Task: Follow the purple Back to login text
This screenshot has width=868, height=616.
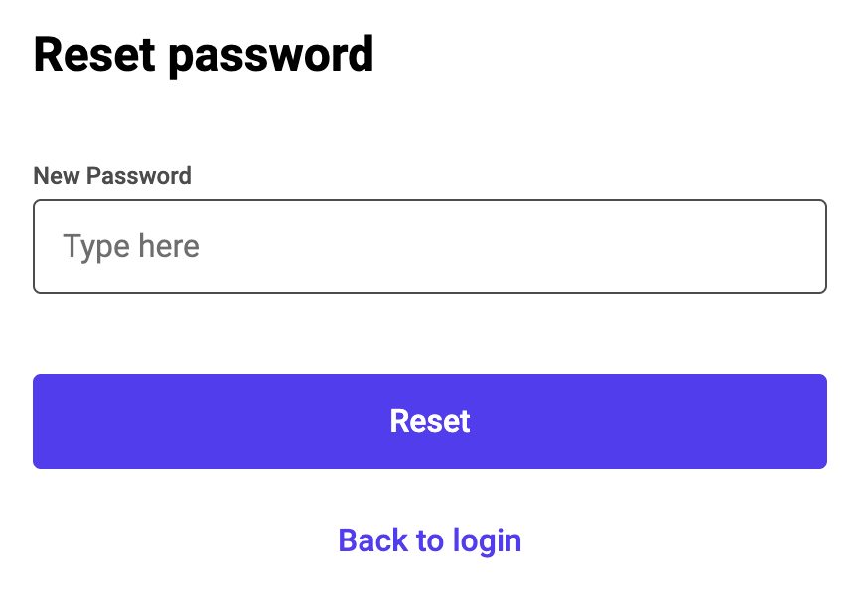Action: pyautogui.click(x=429, y=540)
